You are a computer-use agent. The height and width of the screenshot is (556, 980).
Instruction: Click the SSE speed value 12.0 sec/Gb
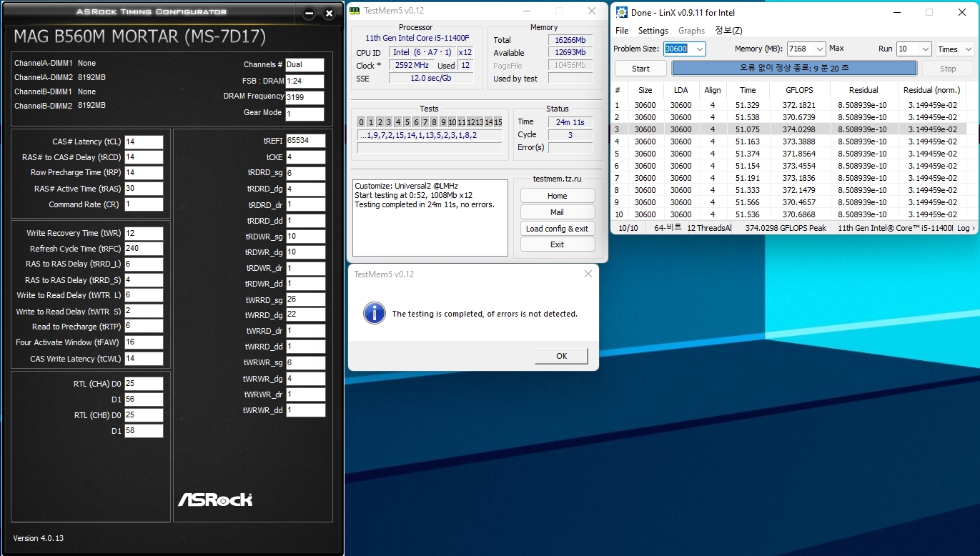click(x=430, y=78)
